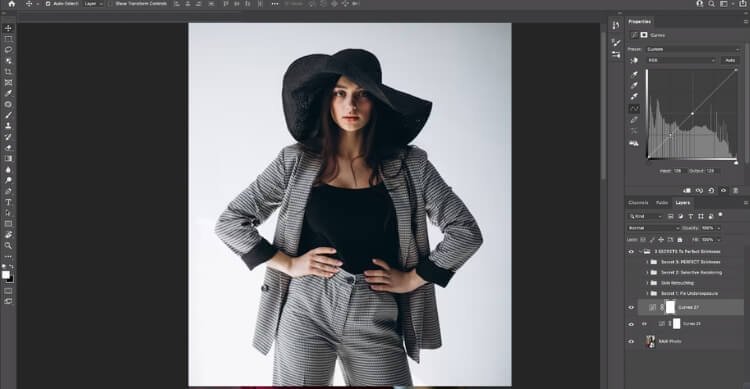This screenshot has height=389, width=750.
Task: Open the Preset dropdown showing Custom
Action: click(693, 49)
